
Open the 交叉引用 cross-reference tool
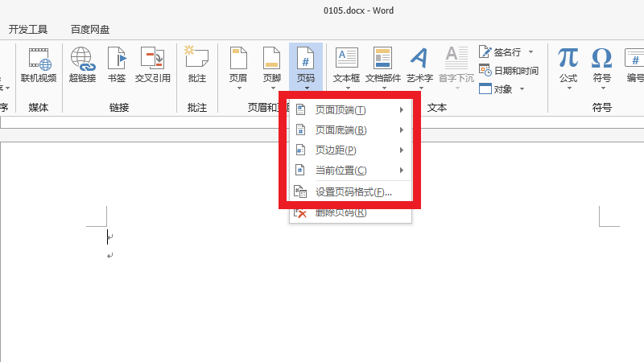[x=152, y=64]
